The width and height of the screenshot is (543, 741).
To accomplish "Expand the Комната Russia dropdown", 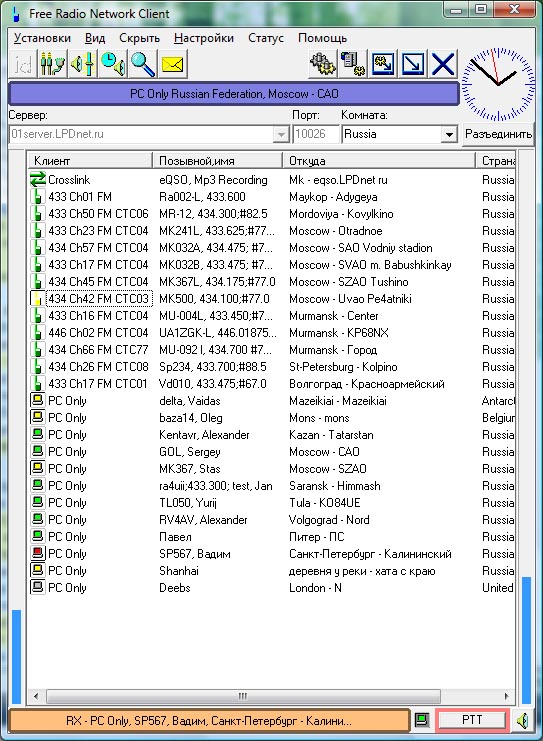I will point(449,134).
